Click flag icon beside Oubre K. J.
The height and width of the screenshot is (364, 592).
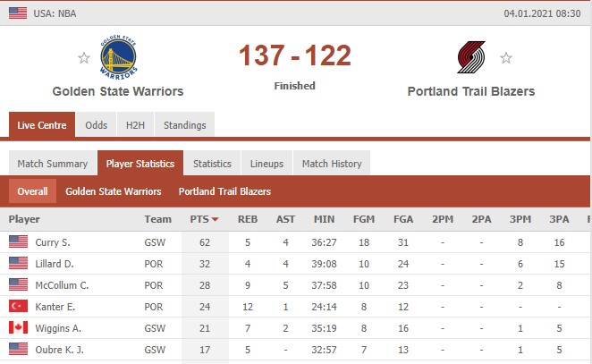(18, 350)
